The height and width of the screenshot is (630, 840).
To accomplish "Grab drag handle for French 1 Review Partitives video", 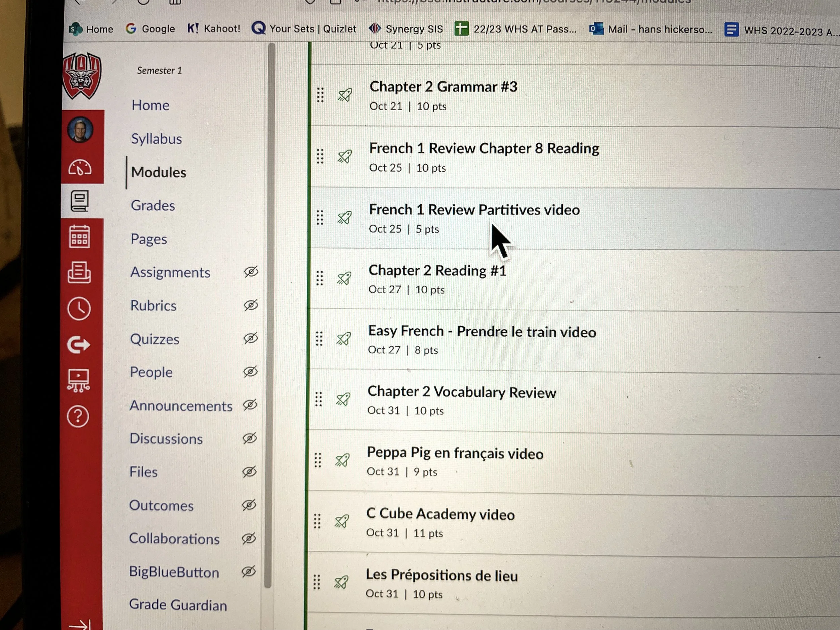I will click(320, 218).
